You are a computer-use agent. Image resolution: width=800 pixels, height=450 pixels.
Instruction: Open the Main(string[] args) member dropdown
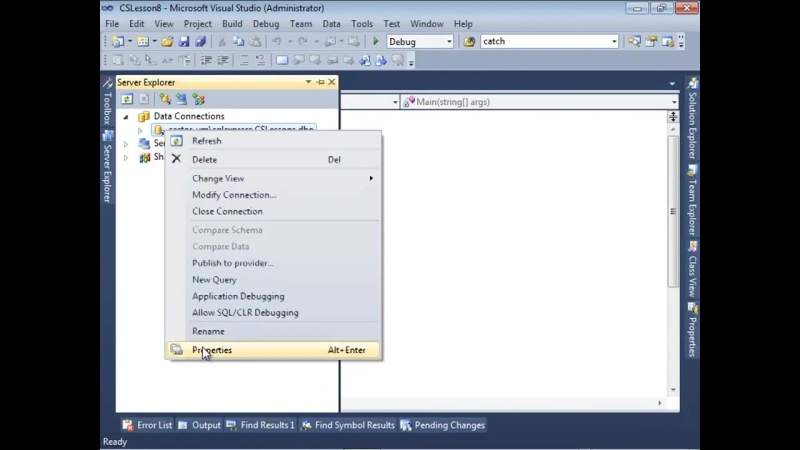point(674,102)
